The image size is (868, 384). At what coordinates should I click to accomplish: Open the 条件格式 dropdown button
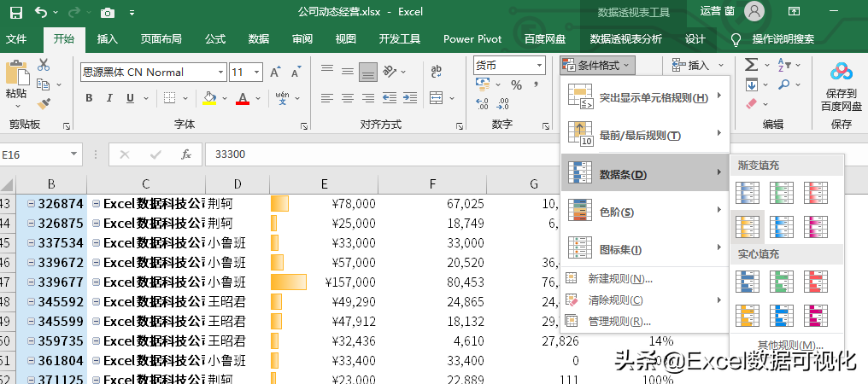click(x=596, y=66)
